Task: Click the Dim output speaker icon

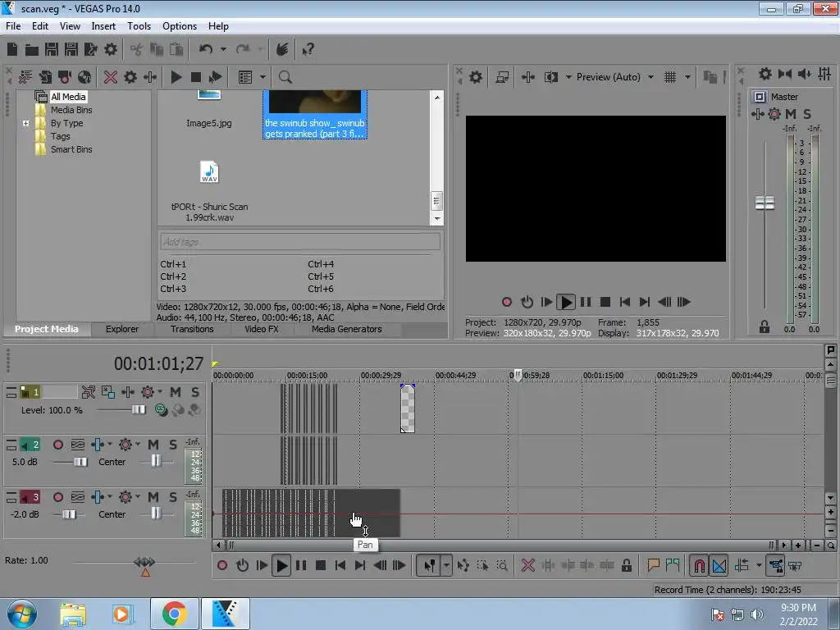Action: coord(805,74)
